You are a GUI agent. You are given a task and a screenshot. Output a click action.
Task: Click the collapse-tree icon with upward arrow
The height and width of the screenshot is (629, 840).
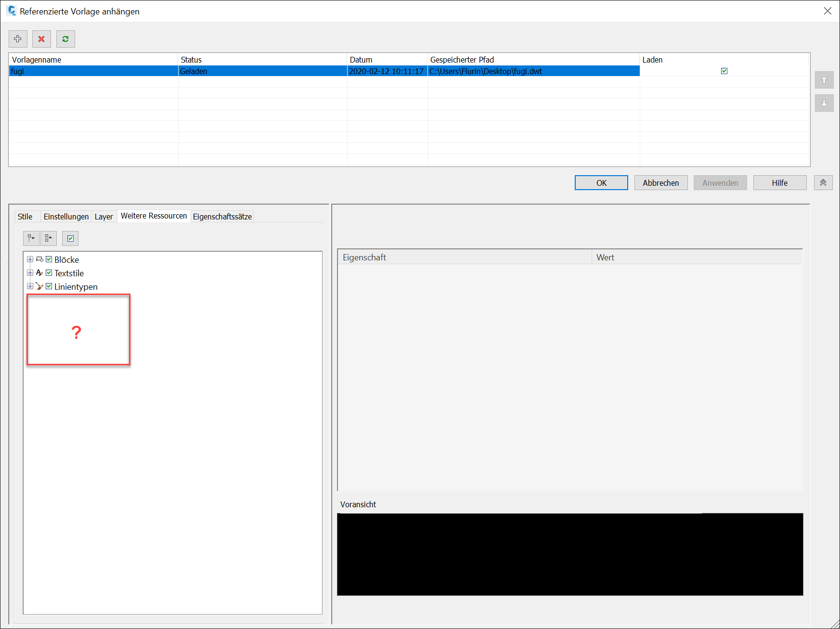click(x=49, y=238)
